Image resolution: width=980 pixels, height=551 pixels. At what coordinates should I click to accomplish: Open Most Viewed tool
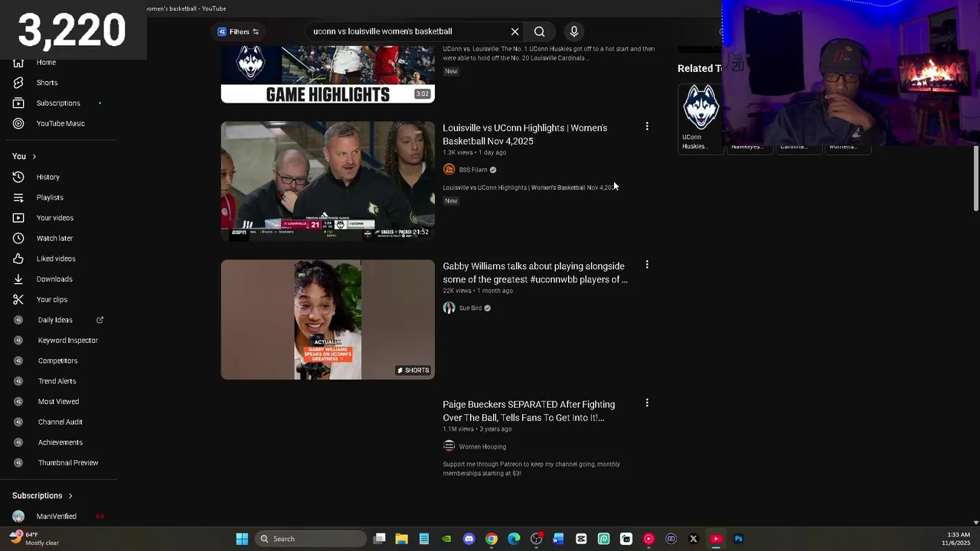(58, 402)
